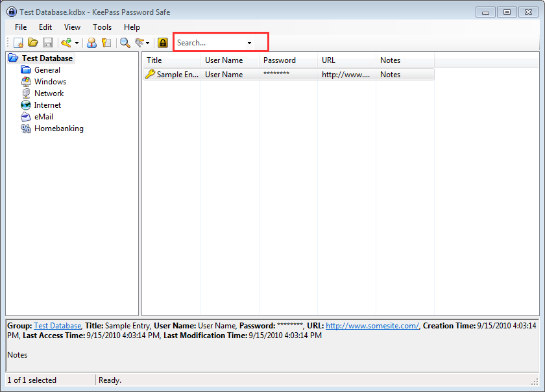Viewport: 545px width, 392px height.
Task: Sort entries by the Notes column header
Action: [x=406, y=60]
